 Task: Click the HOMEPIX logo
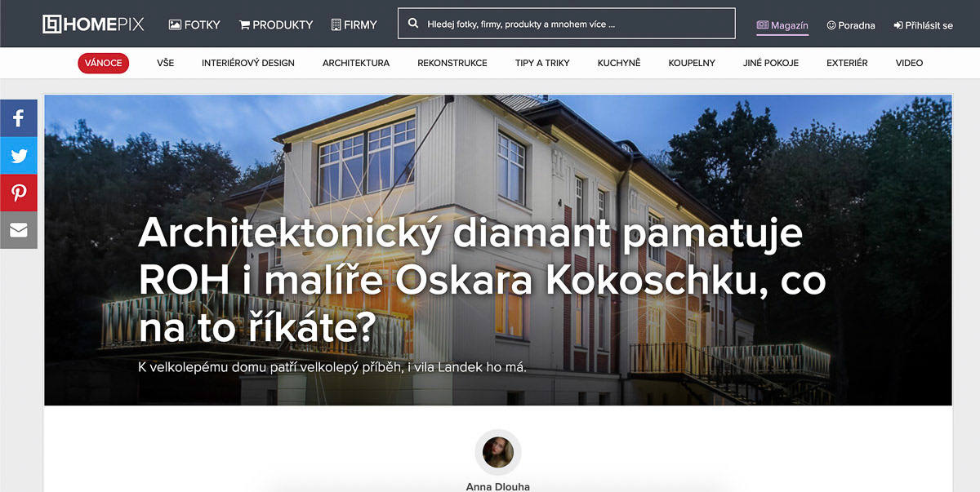[x=93, y=24]
